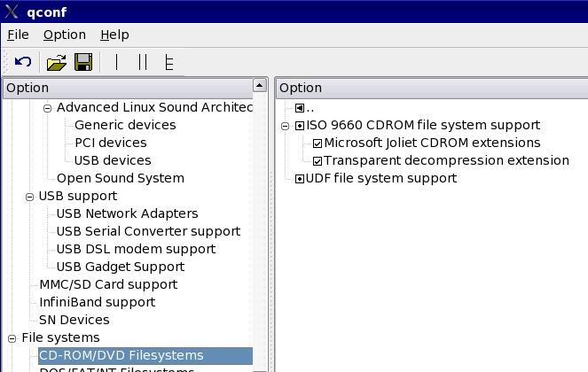Image resolution: width=588 pixels, height=372 pixels.
Task: Switch to Full View toolbar icon
Action: 169,62
